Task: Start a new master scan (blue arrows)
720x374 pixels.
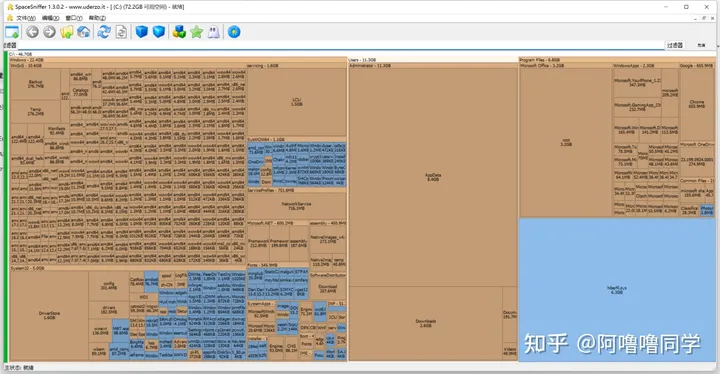Action: pos(104,32)
